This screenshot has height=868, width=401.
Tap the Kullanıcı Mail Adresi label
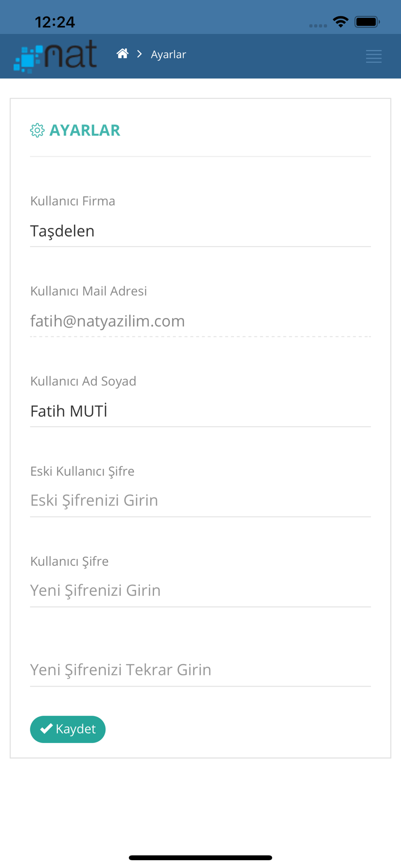click(x=89, y=291)
